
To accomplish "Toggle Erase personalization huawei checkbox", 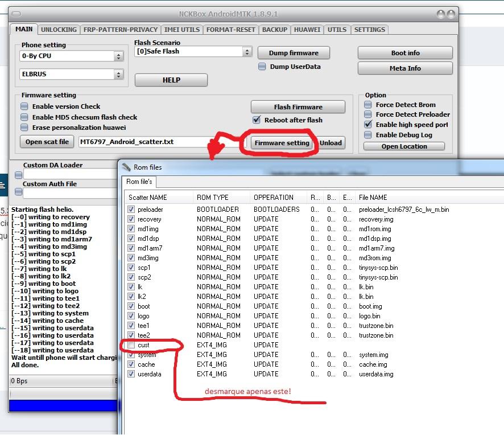I will tap(24, 128).
